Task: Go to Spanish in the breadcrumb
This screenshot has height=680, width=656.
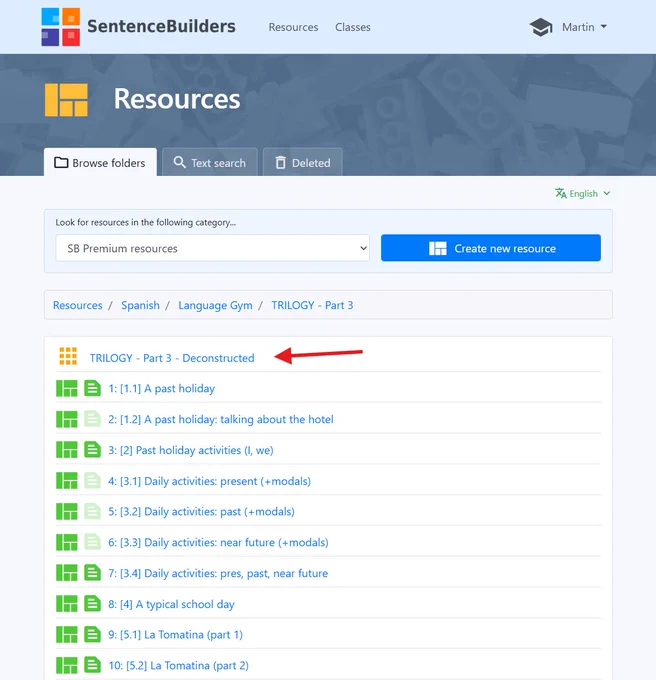Action: point(140,305)
